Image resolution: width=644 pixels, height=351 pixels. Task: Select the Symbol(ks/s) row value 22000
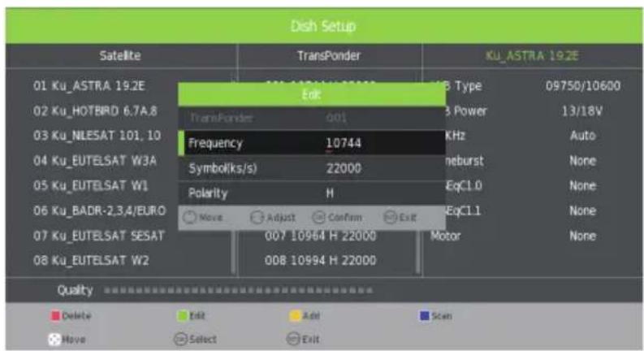344,168
